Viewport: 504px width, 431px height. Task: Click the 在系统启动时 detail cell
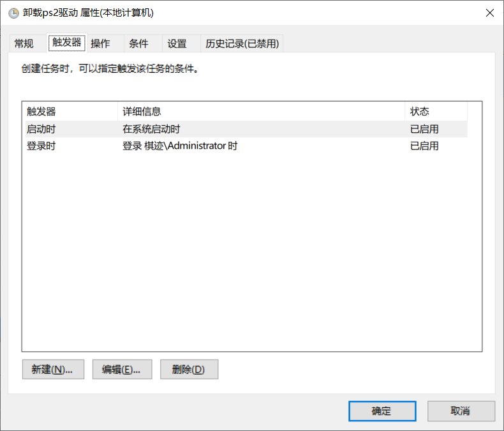[x=151, y=129]
